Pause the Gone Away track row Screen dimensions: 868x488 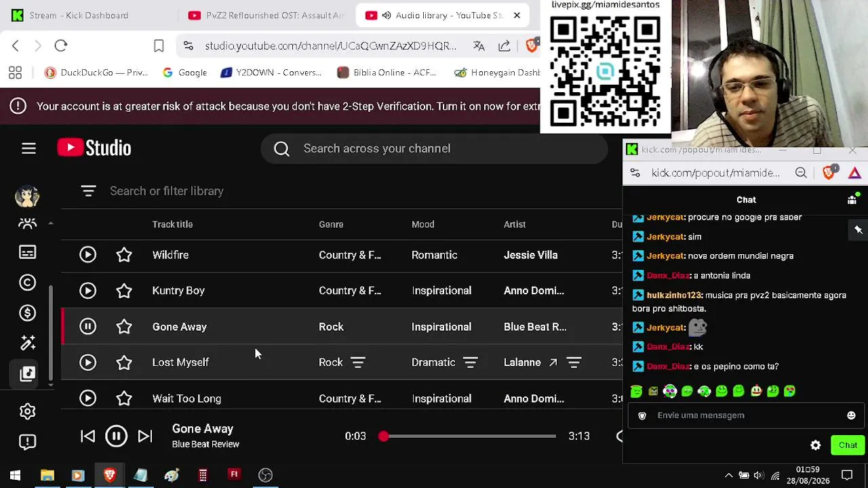click(x=87, y=327)
